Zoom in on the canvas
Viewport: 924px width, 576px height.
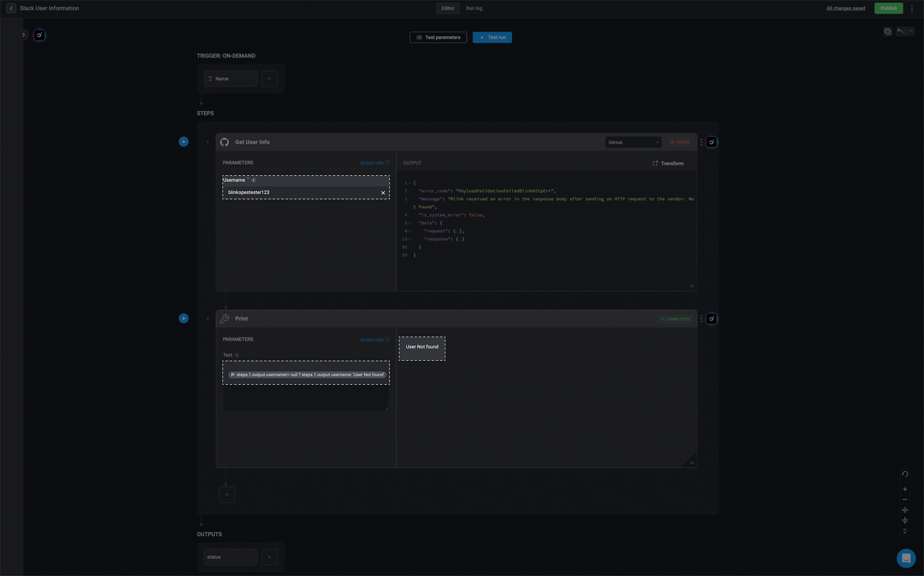point(905,489)
